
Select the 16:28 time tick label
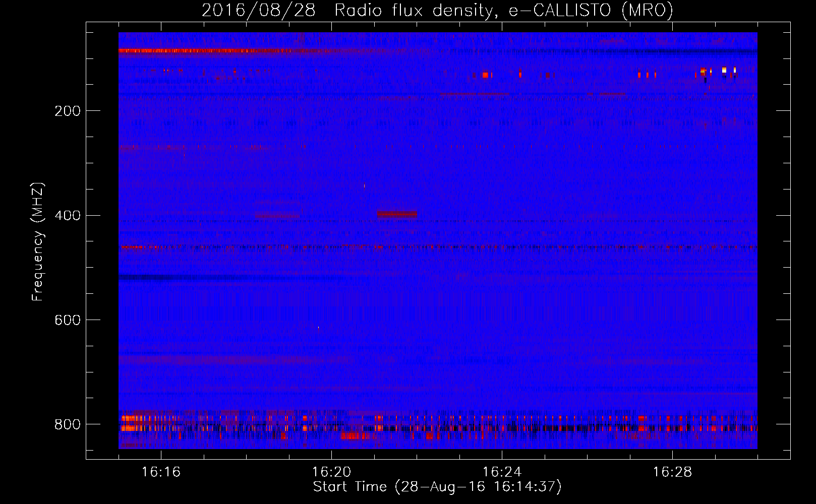[672, 472]
